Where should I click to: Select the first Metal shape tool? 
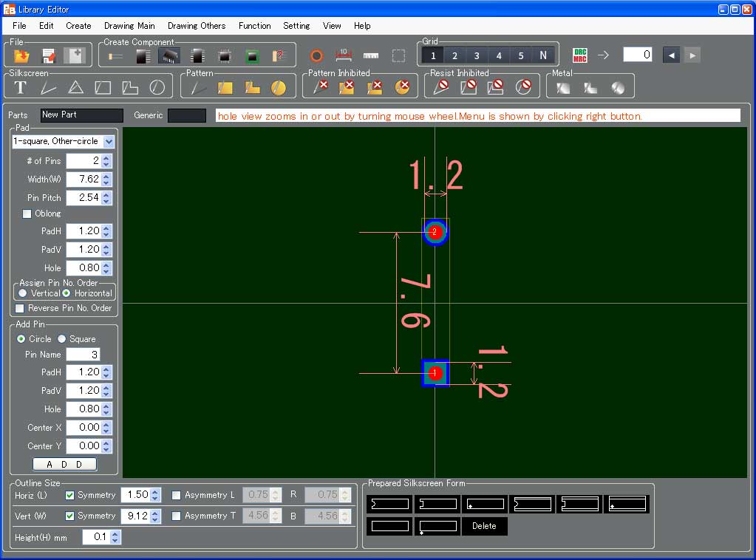(x=562, y=88)
